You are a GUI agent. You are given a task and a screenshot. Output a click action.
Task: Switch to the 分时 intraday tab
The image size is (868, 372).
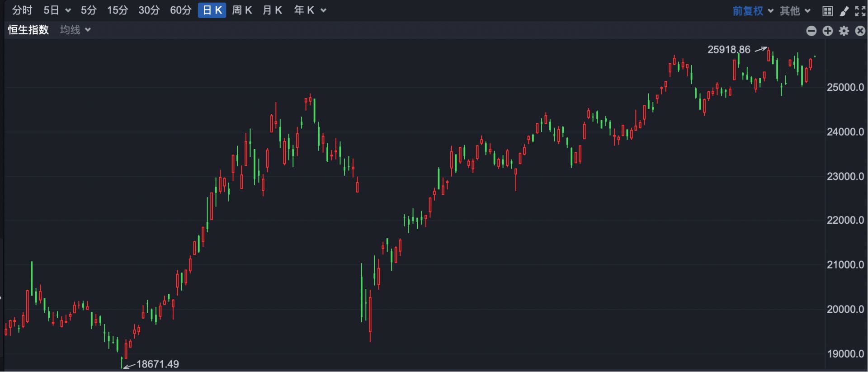pyautogui.click(x=22, y=10)
